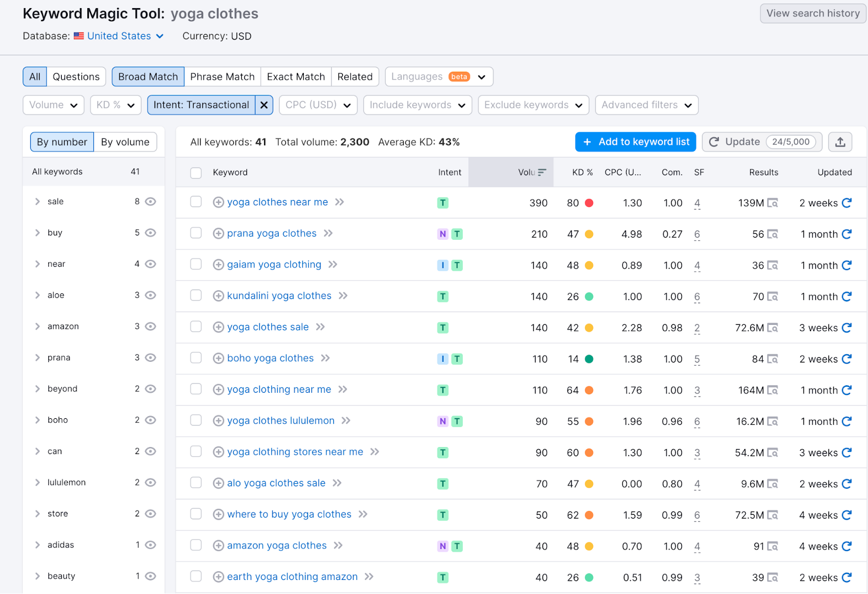Open the KD % filter dropdown
Viewport: 868px width, 594px height.
point(116,105)
